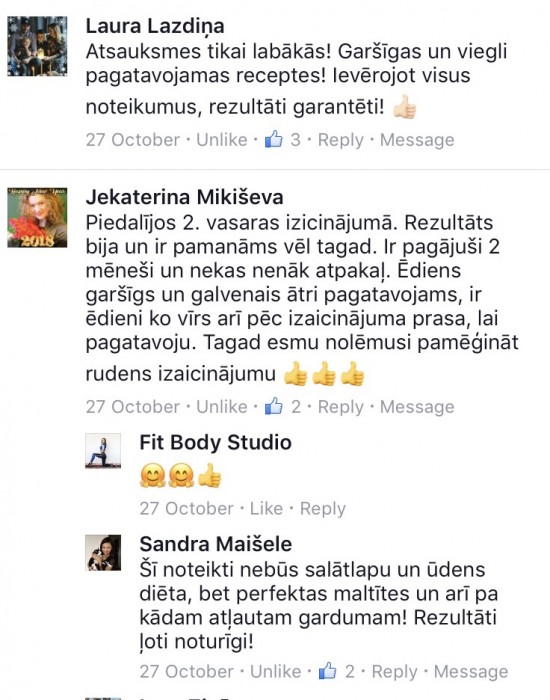Open Laura Lazdiņa's profile picture

point(38,46)
